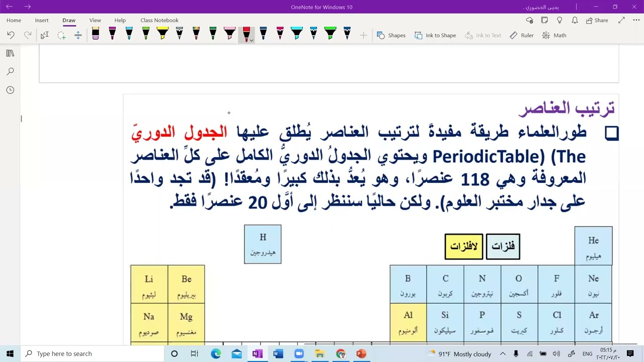Select the dark blue pen after red

[263, 34]
